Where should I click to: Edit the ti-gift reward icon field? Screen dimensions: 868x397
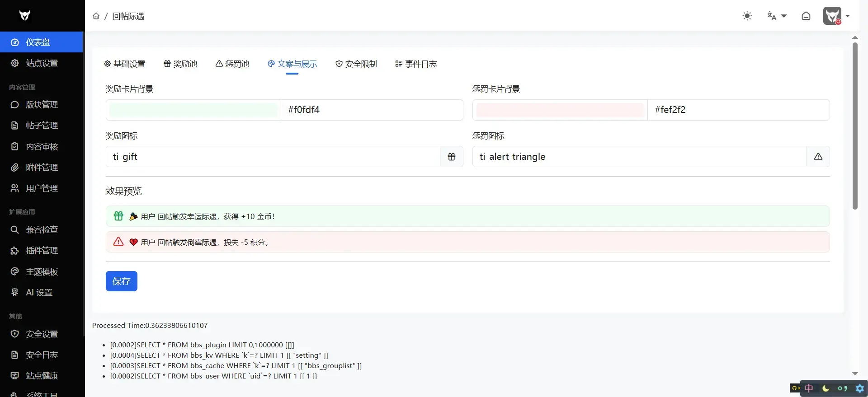[x=273, y=157]
